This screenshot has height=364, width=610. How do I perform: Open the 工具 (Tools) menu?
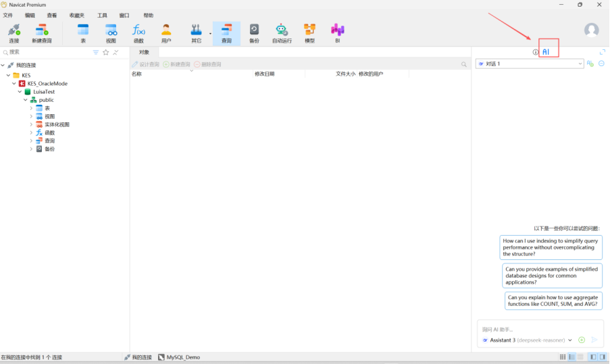coord(102,15)
